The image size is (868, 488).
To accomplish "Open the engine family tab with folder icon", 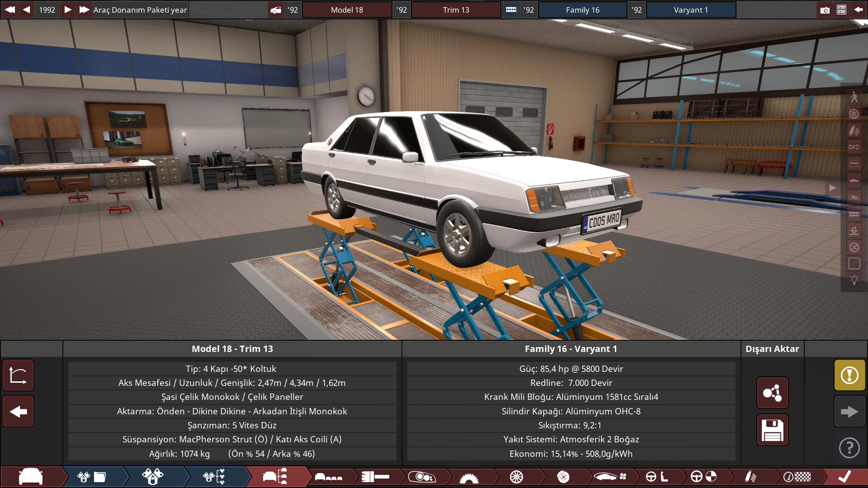I will [92, 477].
